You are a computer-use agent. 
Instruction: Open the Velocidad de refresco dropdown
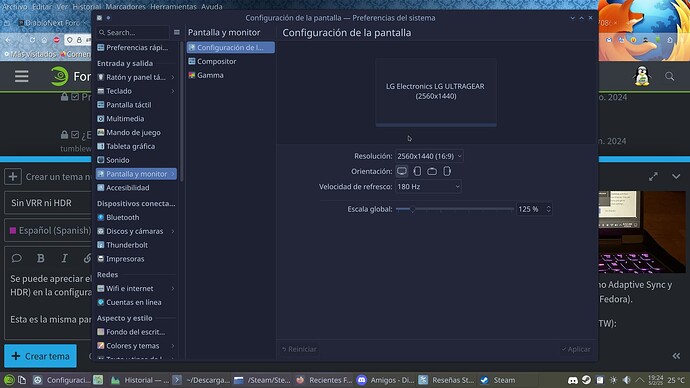[428, 187]
